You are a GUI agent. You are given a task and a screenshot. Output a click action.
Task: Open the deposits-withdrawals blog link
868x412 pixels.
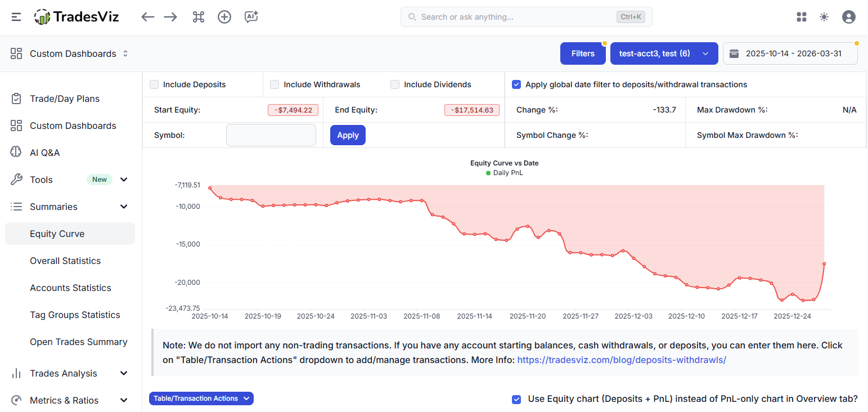click(622, 360)
